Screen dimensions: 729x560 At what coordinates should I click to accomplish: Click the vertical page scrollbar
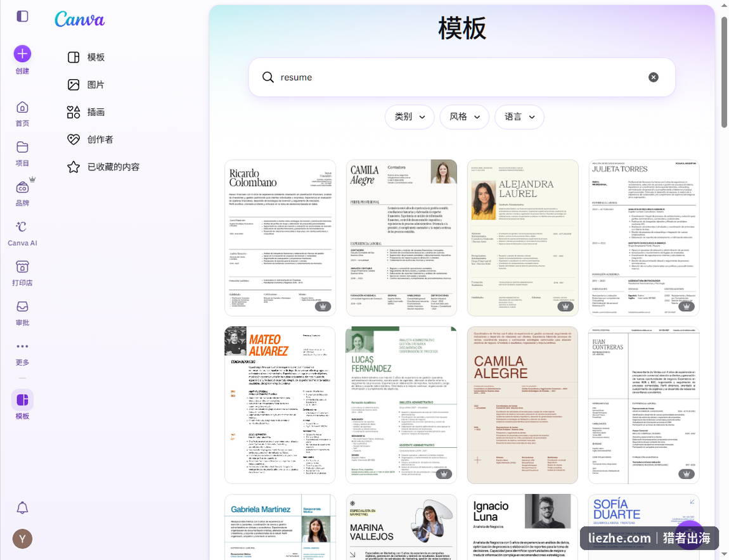[724, 72]
